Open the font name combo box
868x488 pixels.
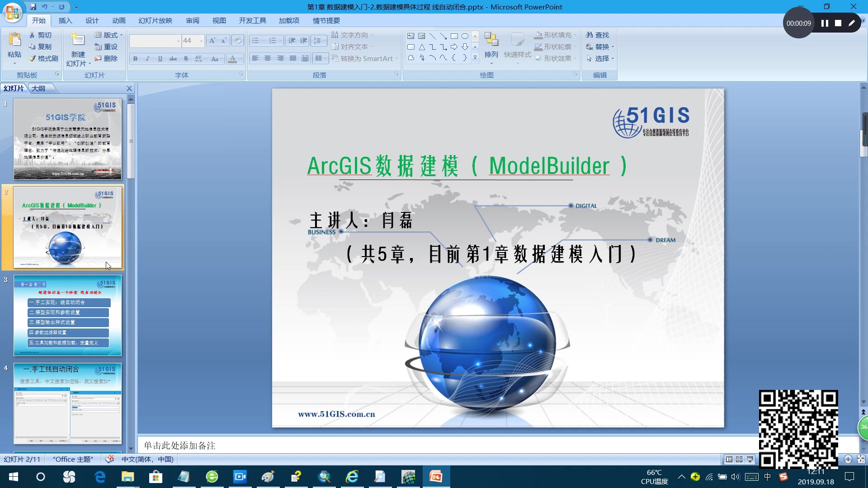(155, 41)
